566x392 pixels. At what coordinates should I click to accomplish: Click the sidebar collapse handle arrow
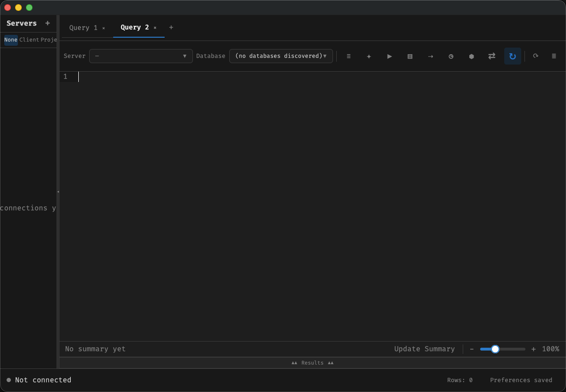point(58,192)
